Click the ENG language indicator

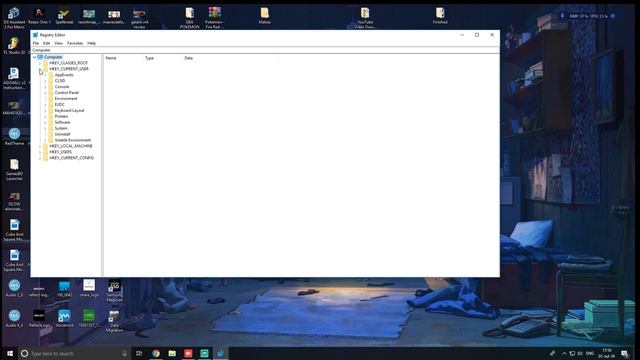point(590,353)
